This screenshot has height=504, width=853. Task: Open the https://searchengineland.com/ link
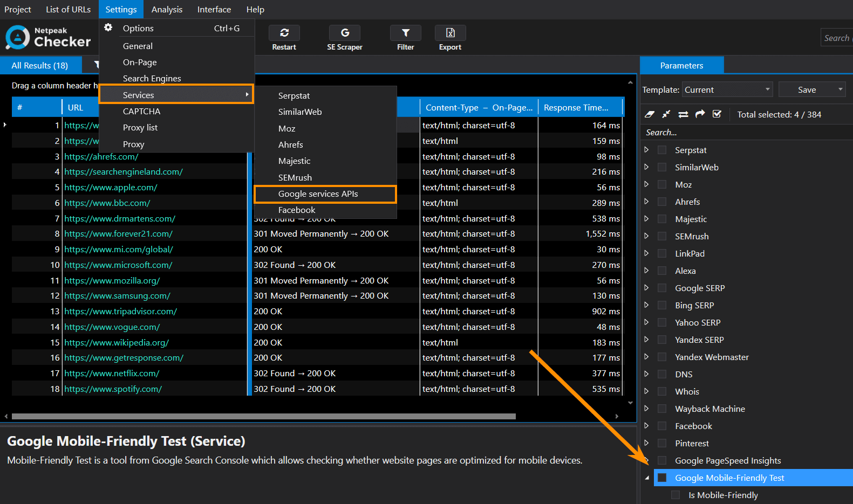[124, 171]
